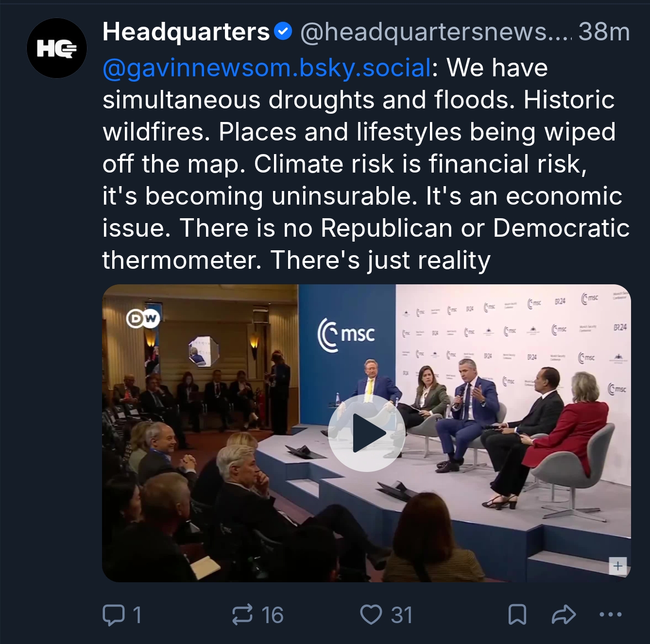Click the DW logo on the video
Image resolution: width=650 pixels, height=644 pixels.
coord(143,318)
